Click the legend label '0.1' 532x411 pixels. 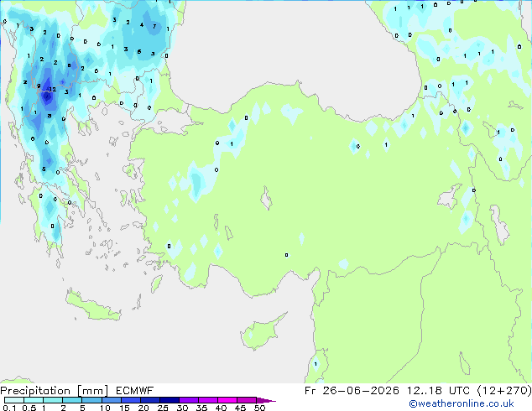[9, 408]
